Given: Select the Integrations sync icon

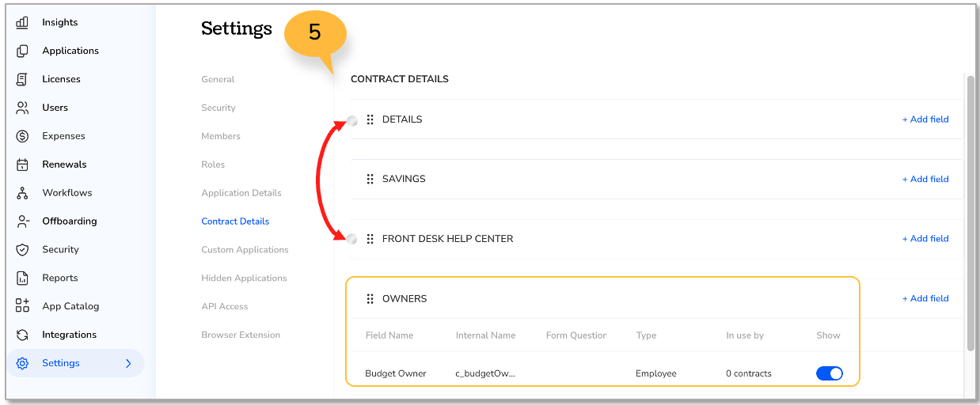Looking at the screenshot, I should click(x=22, y=335).
